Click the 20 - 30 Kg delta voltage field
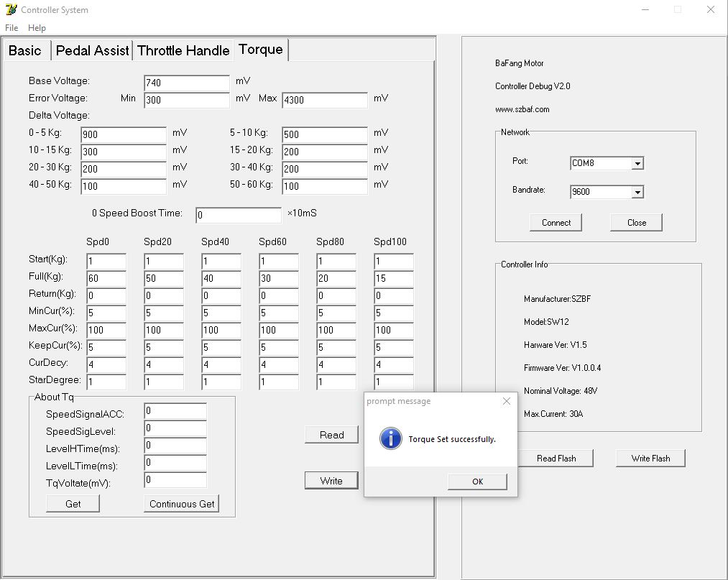Viewport: 728px width, 580px height. pyautogui.click(x=124, y=169)
